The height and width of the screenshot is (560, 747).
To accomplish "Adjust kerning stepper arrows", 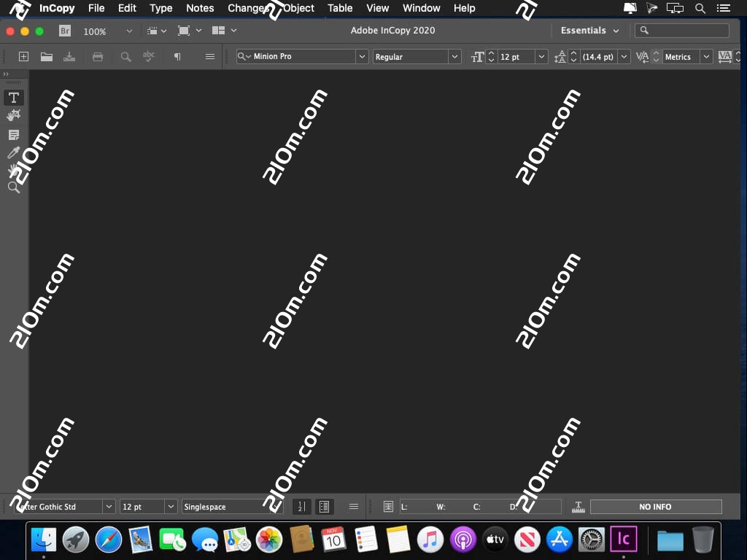I will (x=656, y=57).
